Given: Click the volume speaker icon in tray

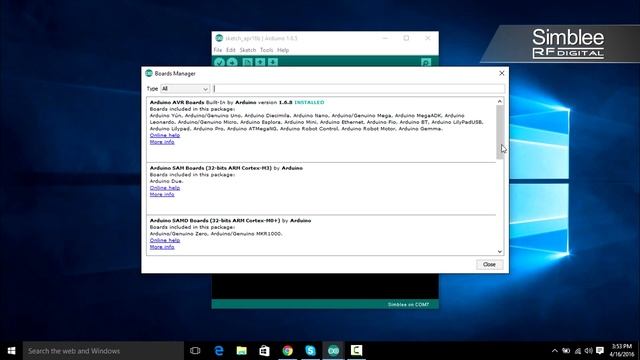Looking at the screenshot, I should click(x=589, y=351).
